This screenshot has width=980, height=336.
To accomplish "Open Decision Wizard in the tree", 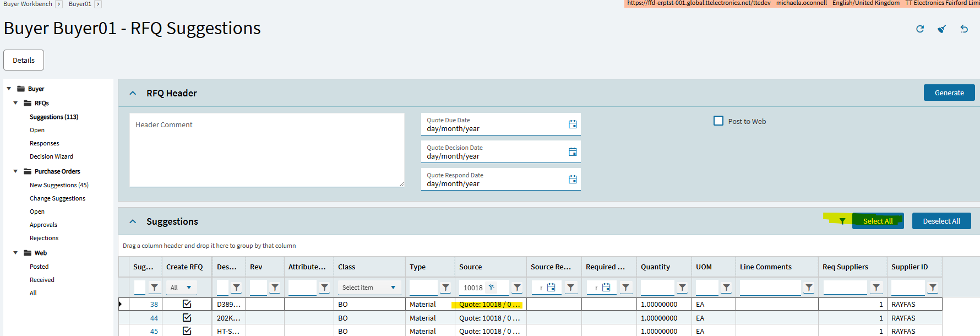I will [51, 156].
